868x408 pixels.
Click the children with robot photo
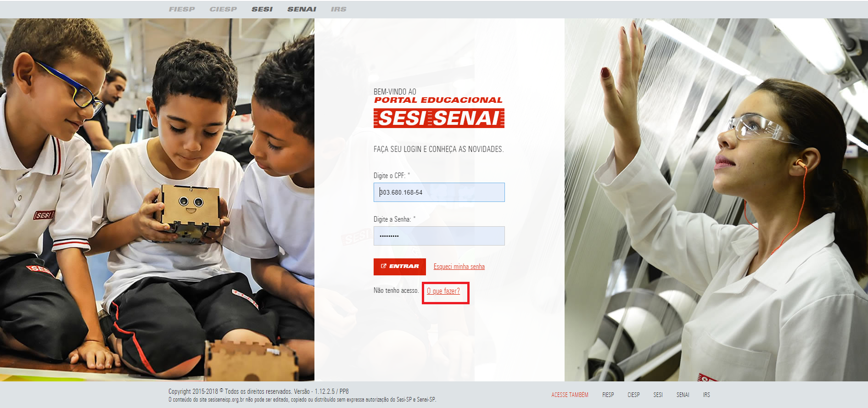pos(157,200)
